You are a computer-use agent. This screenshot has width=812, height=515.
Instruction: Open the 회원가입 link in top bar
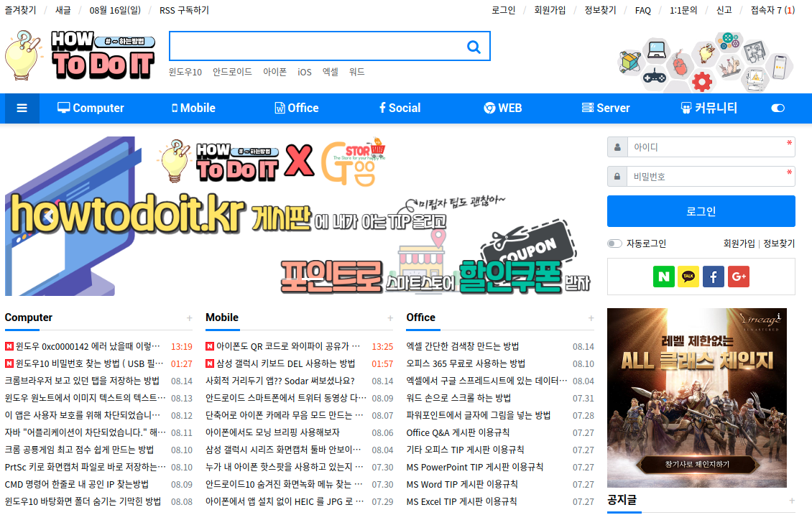point(550,10)
